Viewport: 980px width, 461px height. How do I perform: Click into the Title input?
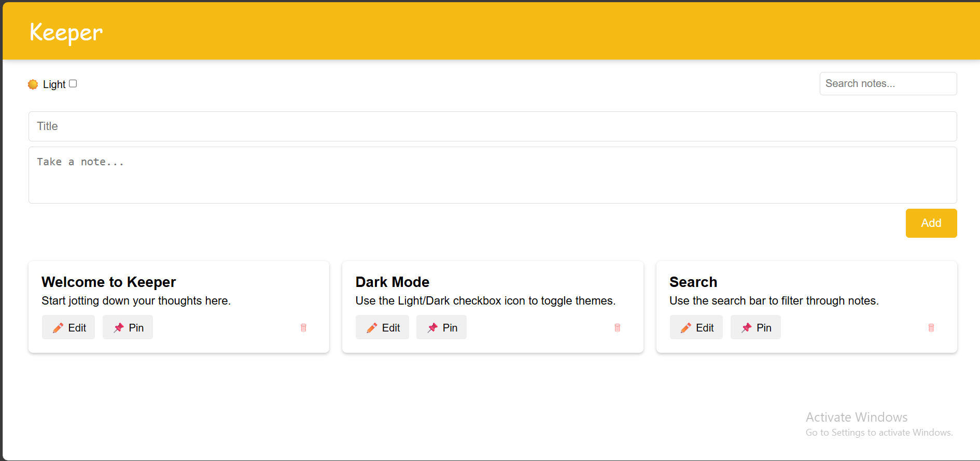point(493,126)
